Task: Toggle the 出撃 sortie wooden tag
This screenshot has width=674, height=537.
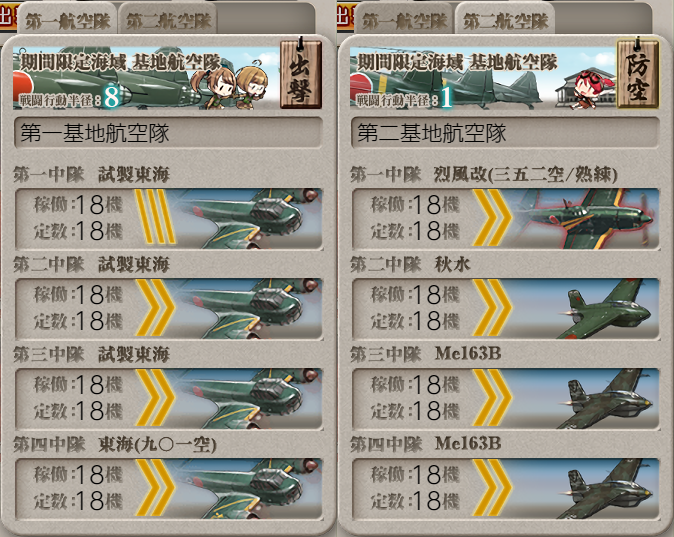Action: point(300,73)
